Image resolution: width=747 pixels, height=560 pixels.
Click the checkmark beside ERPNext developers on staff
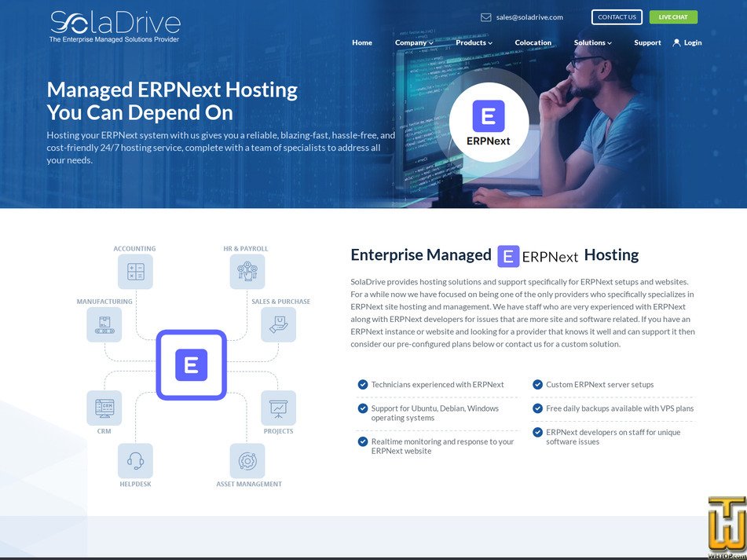537,432
